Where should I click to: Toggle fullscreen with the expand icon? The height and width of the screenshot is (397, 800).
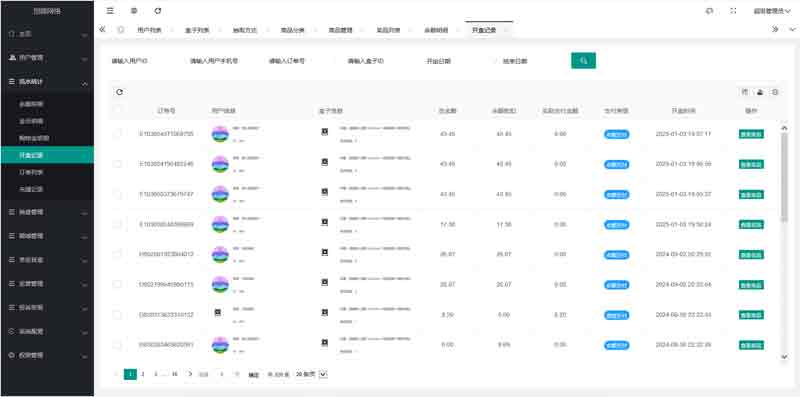(x=734, y=11)
